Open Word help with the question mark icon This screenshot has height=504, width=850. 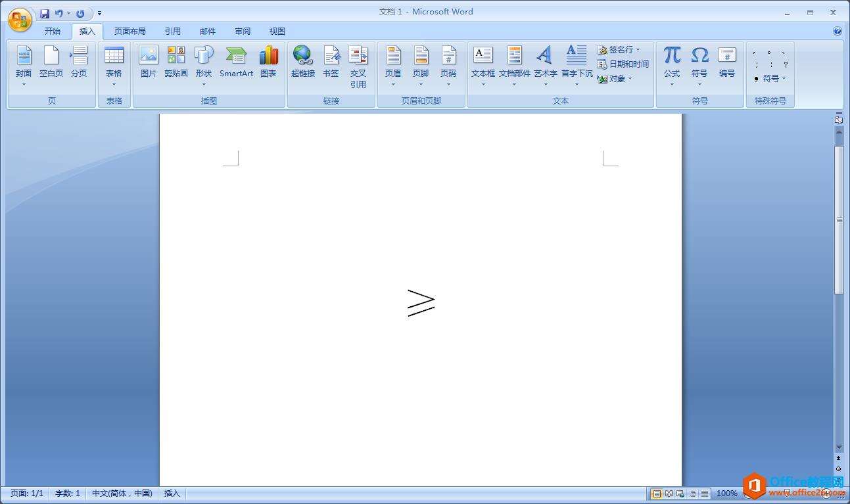[837, 31]
